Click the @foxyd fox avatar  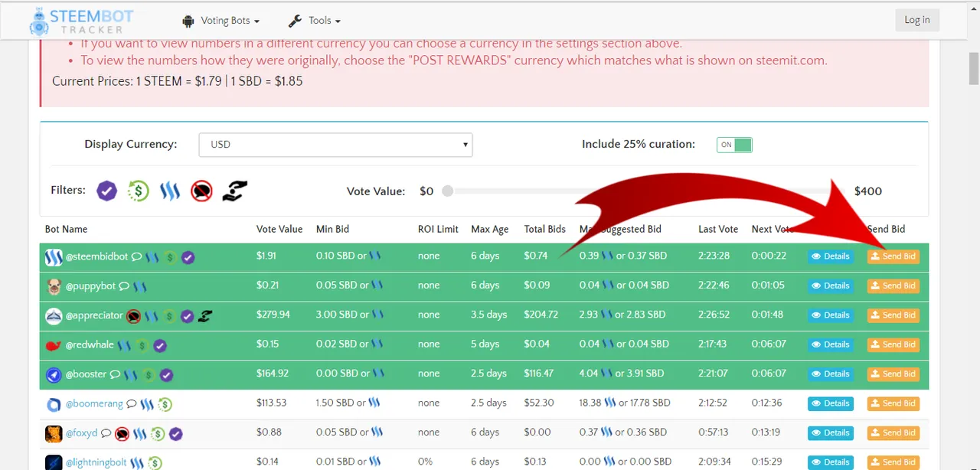(54, 433)
